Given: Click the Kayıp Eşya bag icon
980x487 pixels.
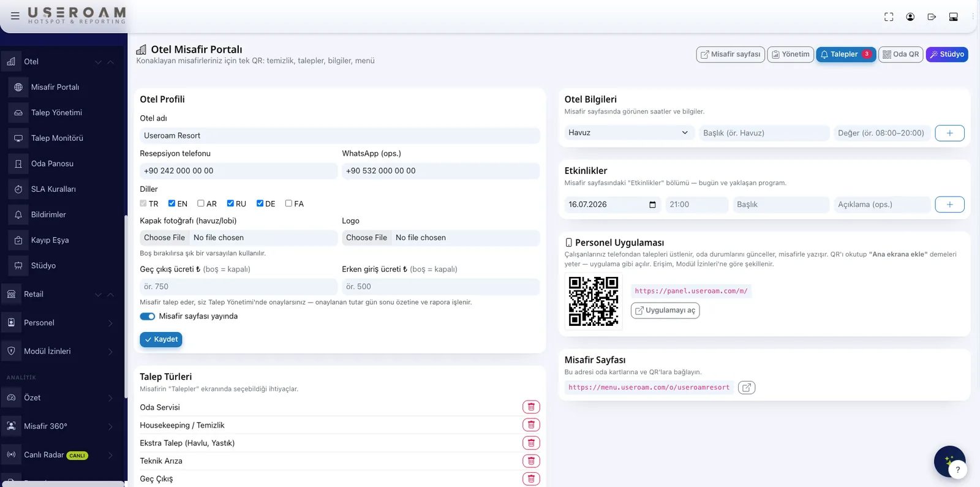Looking at the screenshot, I should (x=18, y=240).
